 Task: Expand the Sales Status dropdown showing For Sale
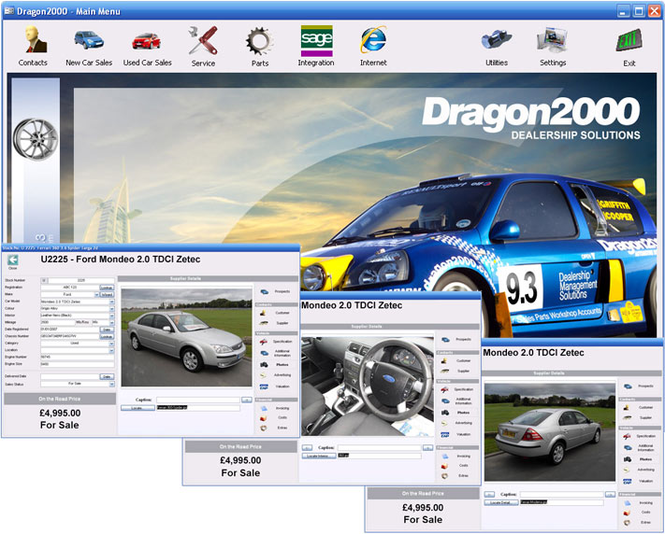[x=112, y=384]
